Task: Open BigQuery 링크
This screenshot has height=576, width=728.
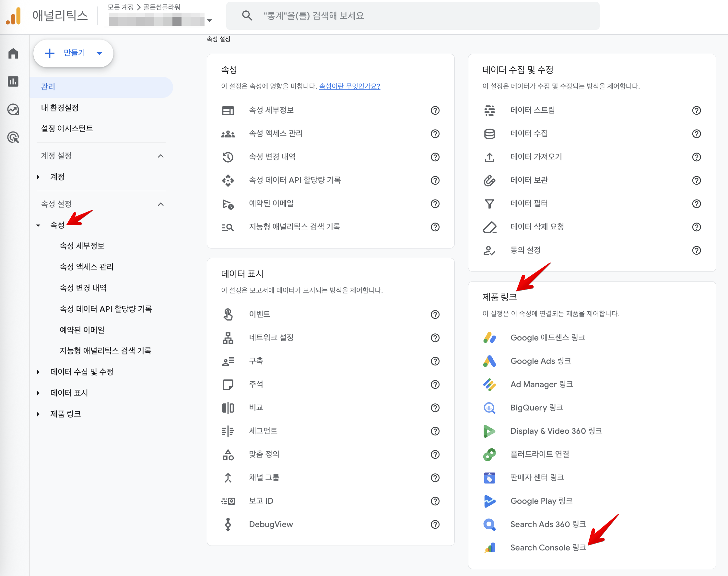Action: point(536,408)
